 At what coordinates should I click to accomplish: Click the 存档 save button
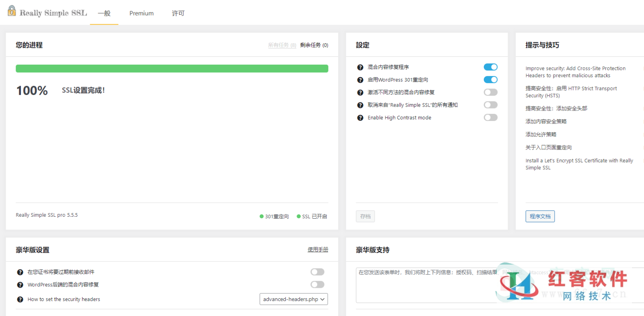click(x=365, y=216)
